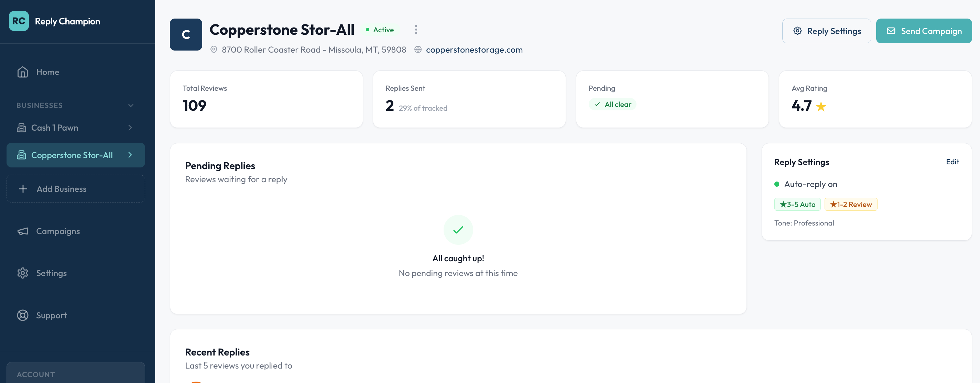Click the Auto-reply on status indicator
Image resolution: width=980 pixels, height=383 pixels.
point(806,184)
